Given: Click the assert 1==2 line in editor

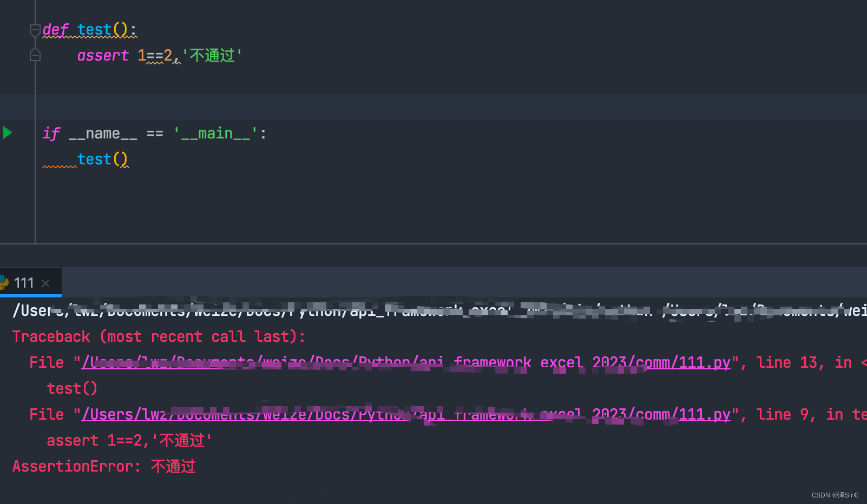Looking at the screenshot, I should coord(160,55).
